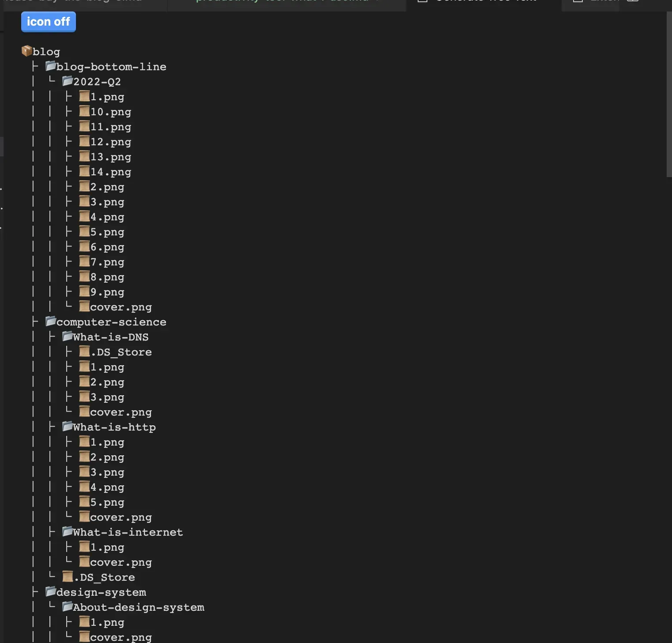This screenshot has height=643, width=672.
Task: Click the icon beside Generate tree text
Action: (423, 1)
